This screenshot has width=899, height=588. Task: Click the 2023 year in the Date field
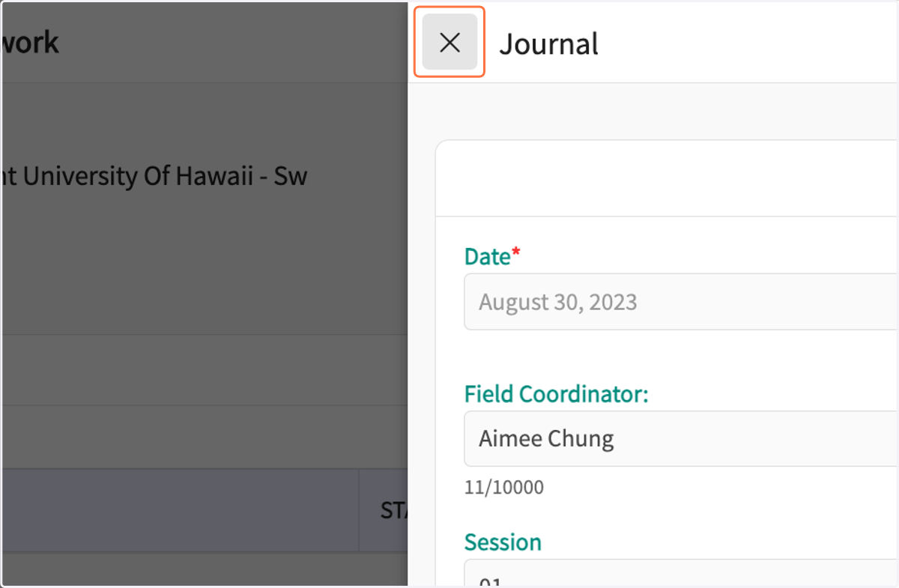613,302
